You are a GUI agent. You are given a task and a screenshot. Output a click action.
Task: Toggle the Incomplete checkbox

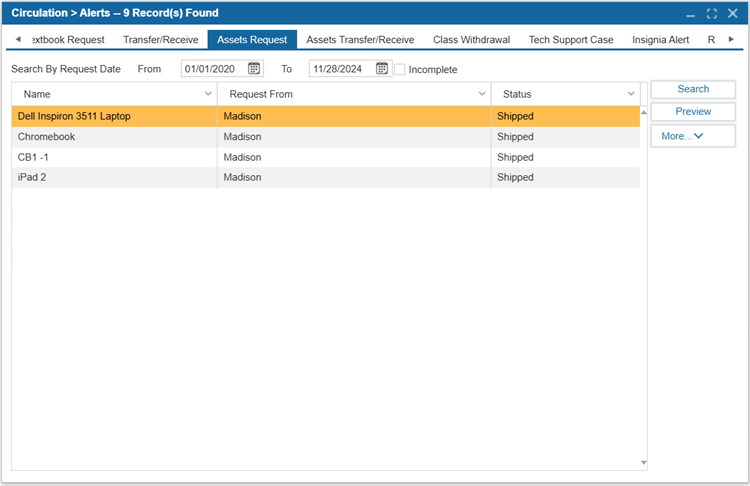click(x=399, y=69)
